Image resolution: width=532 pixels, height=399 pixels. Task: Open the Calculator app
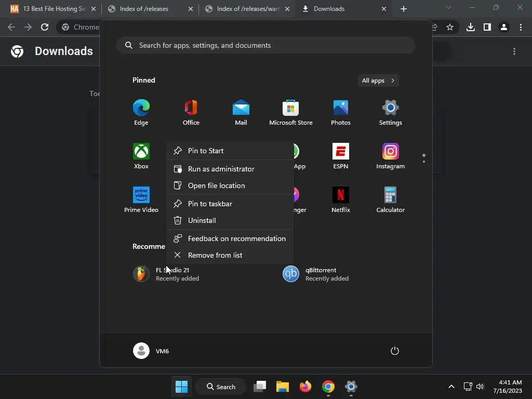391,199
